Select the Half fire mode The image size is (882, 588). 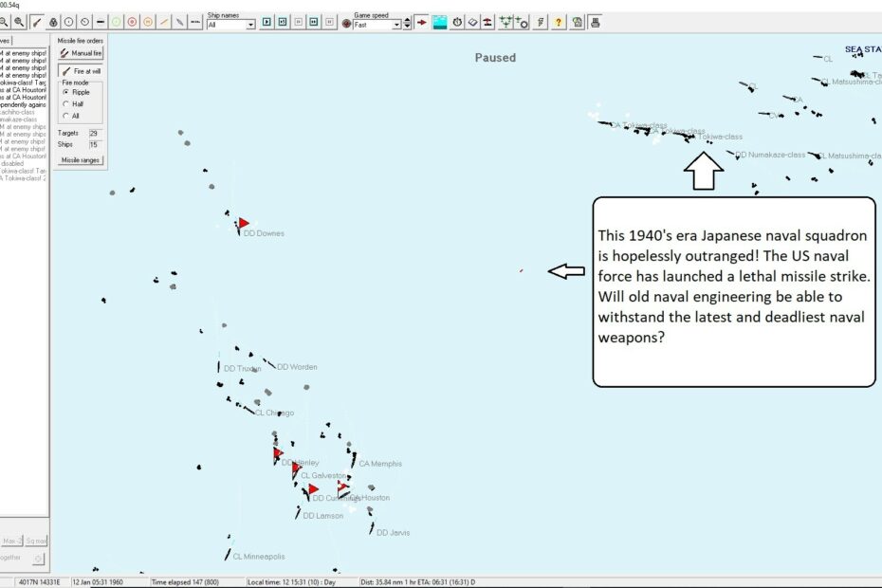point(64,103)
